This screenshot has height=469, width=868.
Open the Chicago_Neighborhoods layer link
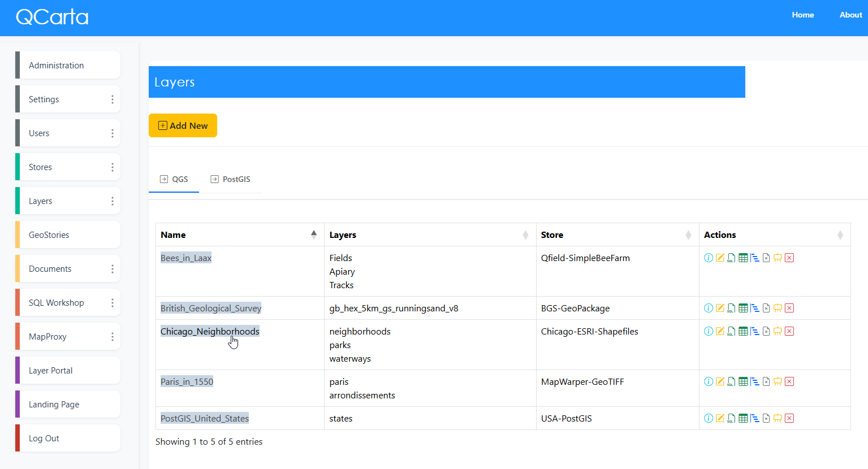click(210, 332)
